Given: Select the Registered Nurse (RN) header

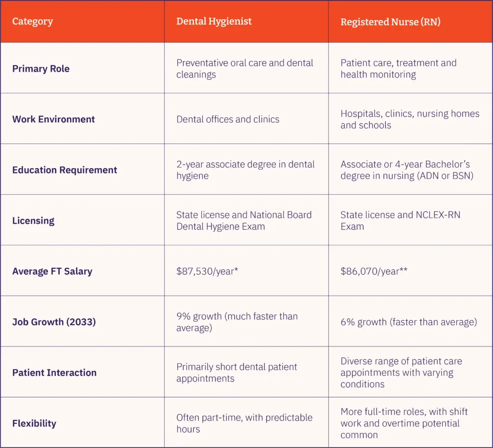Looking at the screenshot, I should (390, 22).
